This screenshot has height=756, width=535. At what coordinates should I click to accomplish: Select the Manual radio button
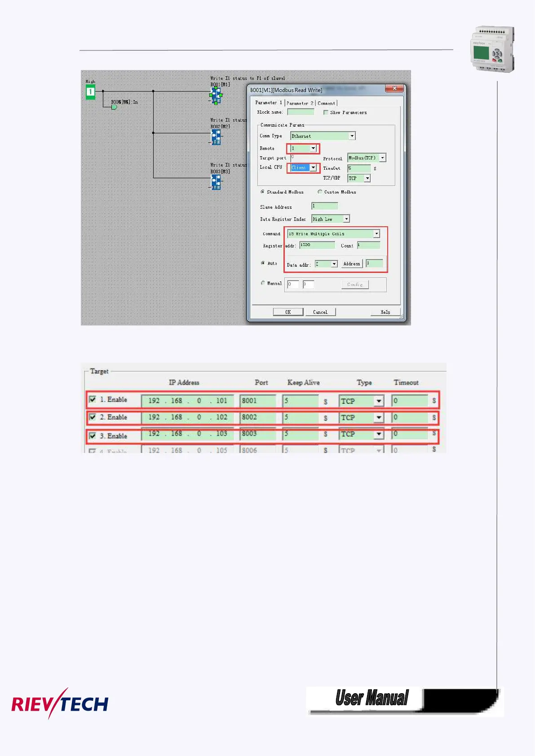[263, 283]
